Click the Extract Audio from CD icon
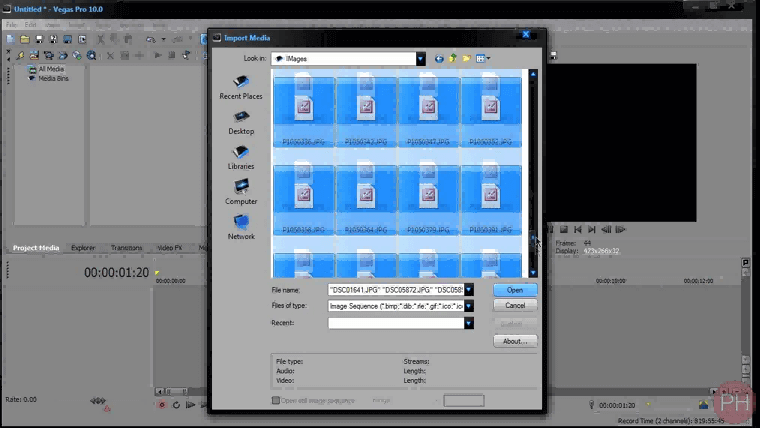760x428 pixels. (63, 55)
